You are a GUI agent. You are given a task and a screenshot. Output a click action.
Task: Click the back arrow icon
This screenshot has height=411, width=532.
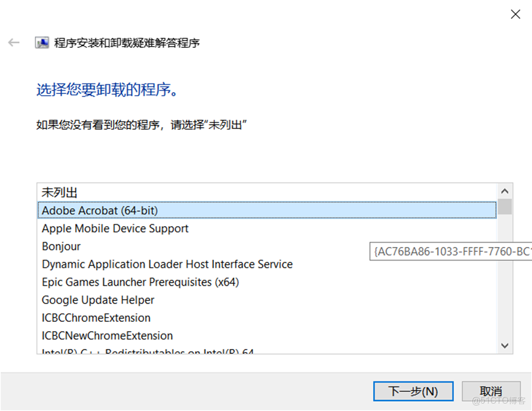(14, 43)
